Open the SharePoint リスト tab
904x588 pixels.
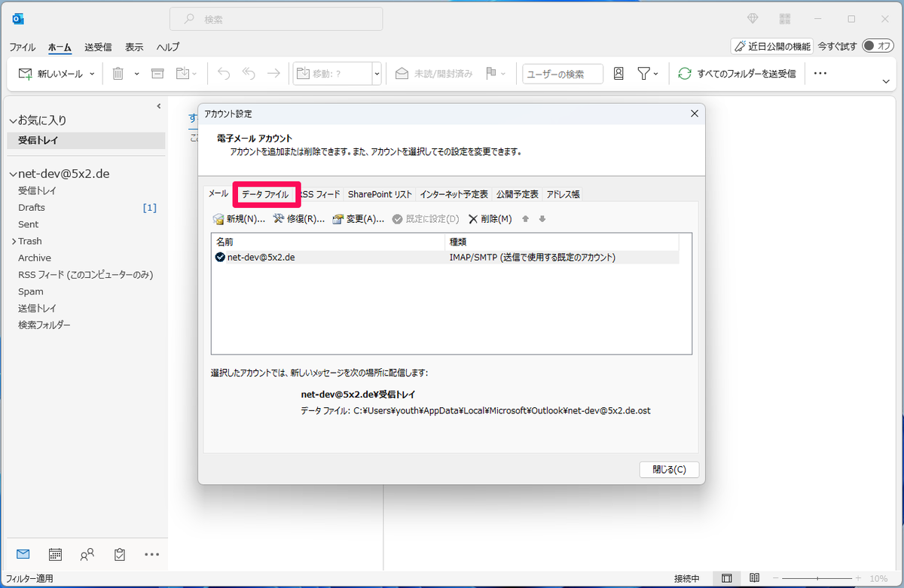[x=380, y=194]
